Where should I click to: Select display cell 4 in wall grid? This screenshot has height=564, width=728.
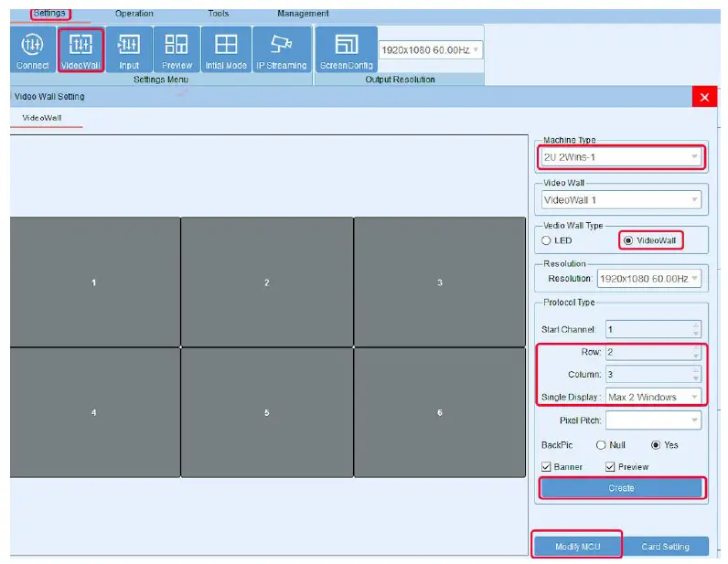click(95, 412)
